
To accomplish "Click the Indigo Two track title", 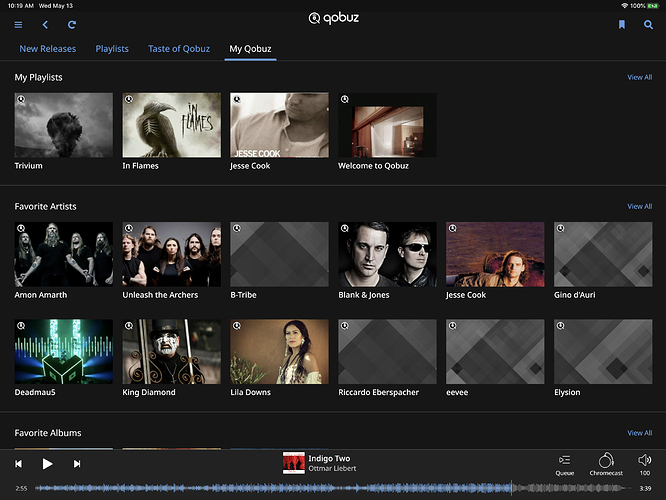I will point(329,458).
